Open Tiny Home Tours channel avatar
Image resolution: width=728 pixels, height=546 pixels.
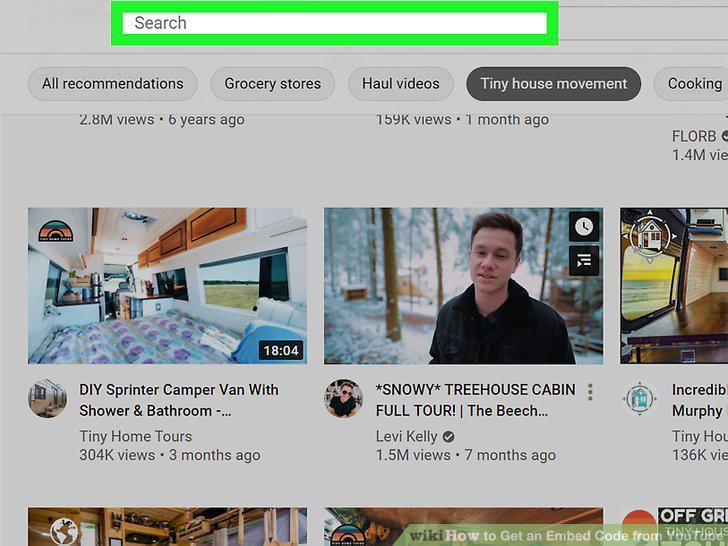[x=47, y=398]
